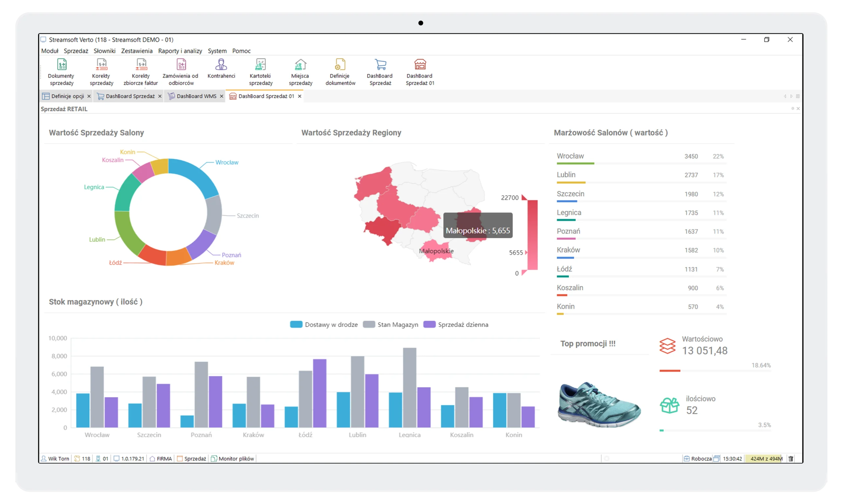Open the Raporty i analizy menu
The image size is (841, 504).
(x=180, y=51)
